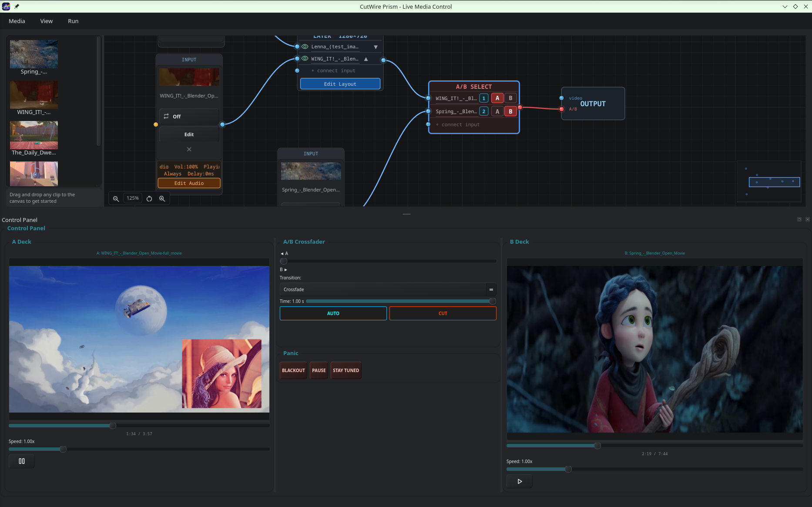812x507 pixels.
Task: Toggle loop Off on WING_IT input node
Action: click(189, 116)
